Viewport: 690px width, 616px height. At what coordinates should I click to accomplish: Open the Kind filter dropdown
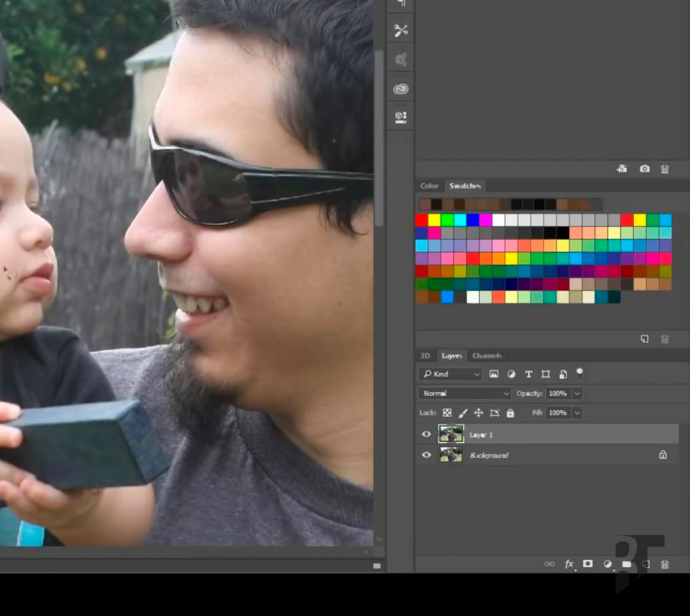450,374
